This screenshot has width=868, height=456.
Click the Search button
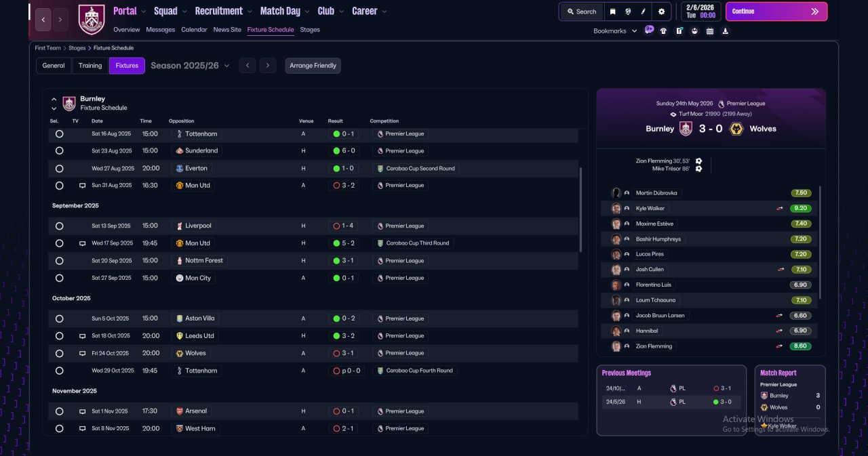click(581, 12)
